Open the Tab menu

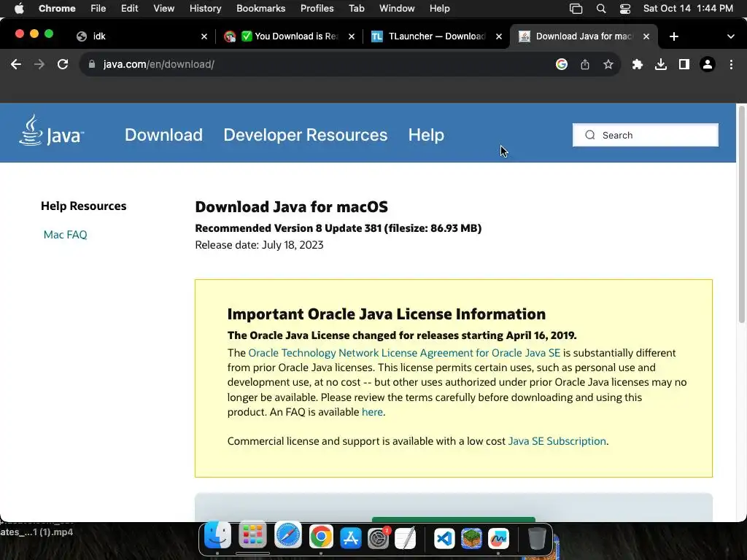coord(356,9)
